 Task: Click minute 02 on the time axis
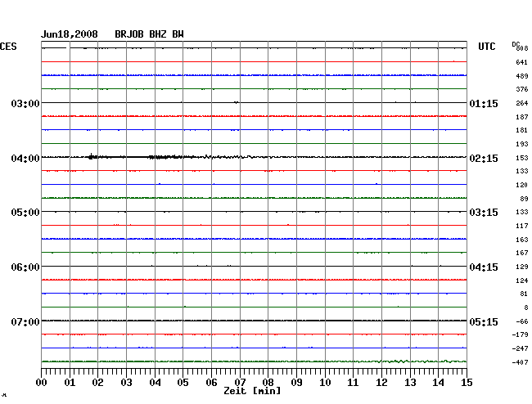(97, 383)
